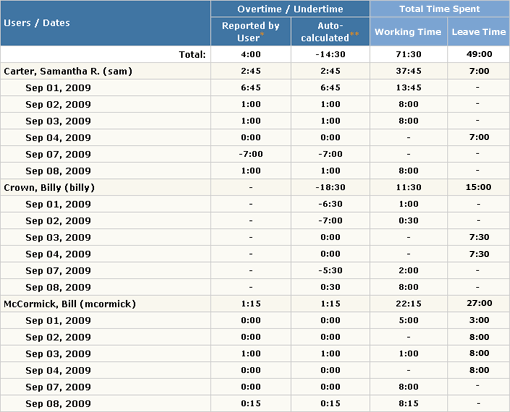Select Sep 08, 2009 under Billy Crown

point(58,287)
